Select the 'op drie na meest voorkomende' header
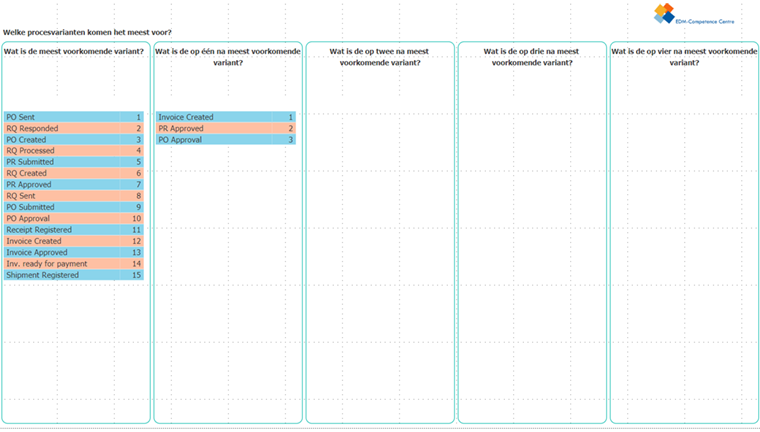Image resolution: width=760 pixels, height=432 pixels. click(x=531, y=56)
